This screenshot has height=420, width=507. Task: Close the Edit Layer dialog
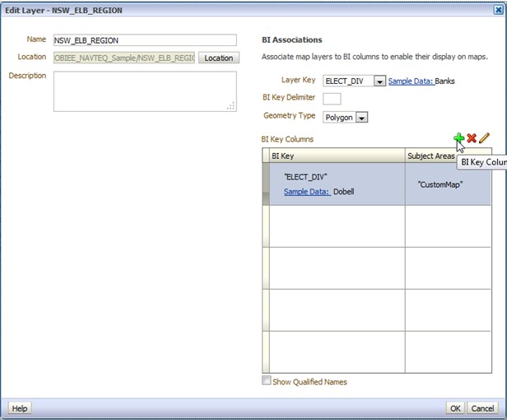[499, 10]
